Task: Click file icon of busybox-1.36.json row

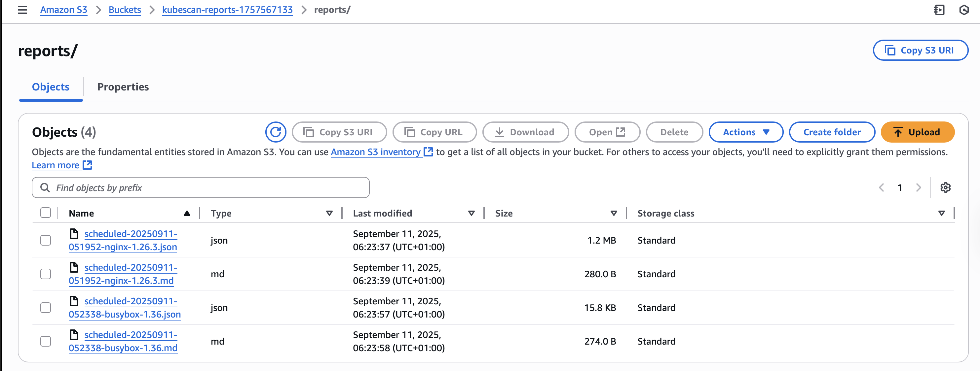Action: (74, 301)
